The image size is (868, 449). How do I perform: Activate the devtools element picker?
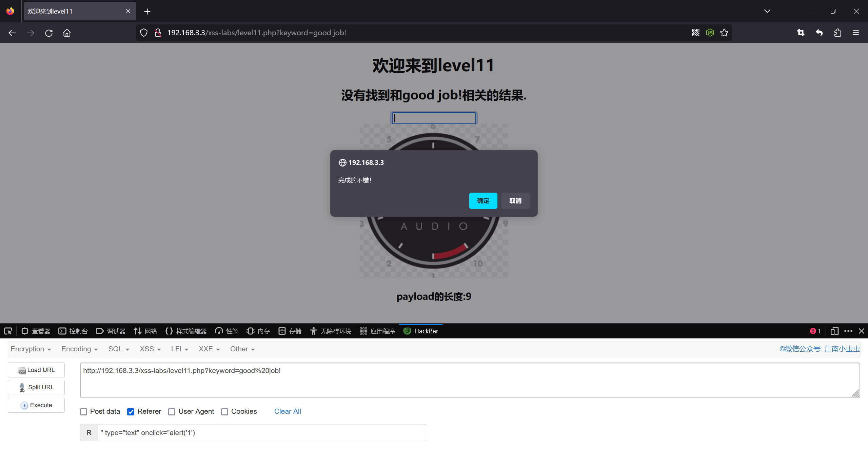(8, 331)
